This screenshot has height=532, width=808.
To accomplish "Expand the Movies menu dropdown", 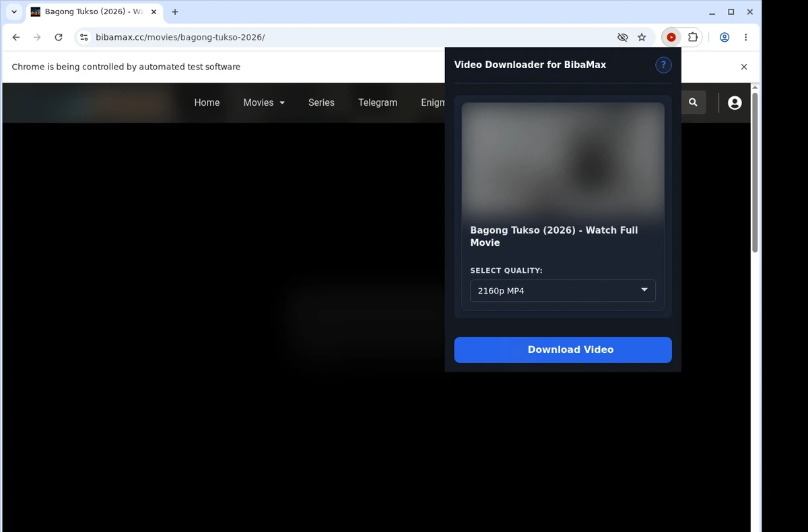I will [264, 102].
